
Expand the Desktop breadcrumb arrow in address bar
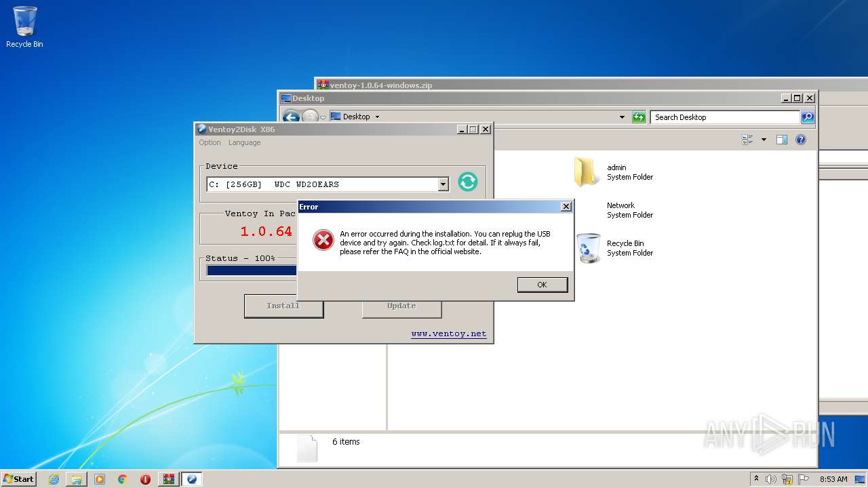pyautogui.click(x=377, y=117)
